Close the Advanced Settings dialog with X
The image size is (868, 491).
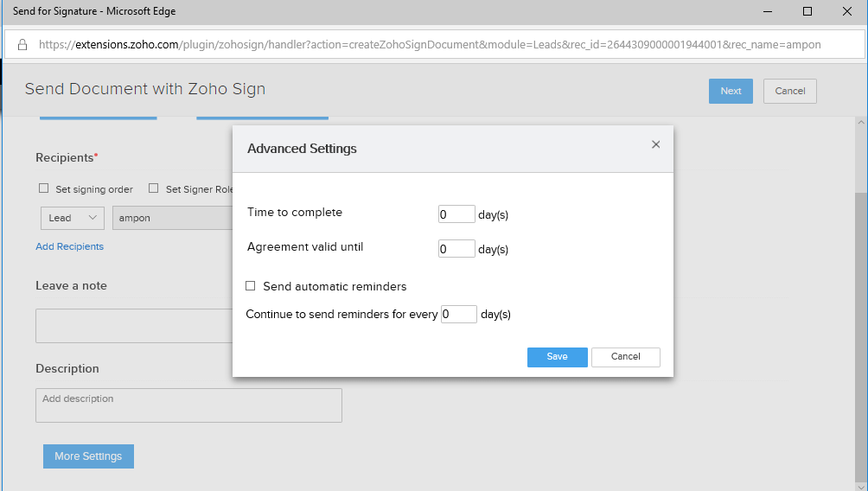pyautogui.click(x=655, y=144)
